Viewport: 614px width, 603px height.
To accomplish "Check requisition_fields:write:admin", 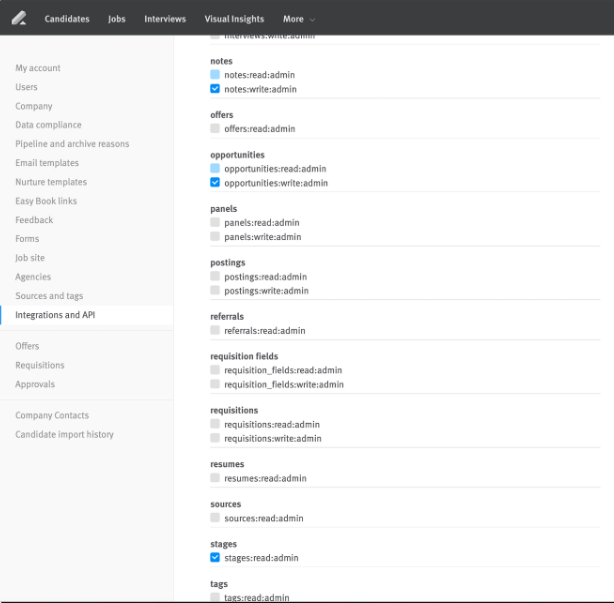I will coord(215,384).
